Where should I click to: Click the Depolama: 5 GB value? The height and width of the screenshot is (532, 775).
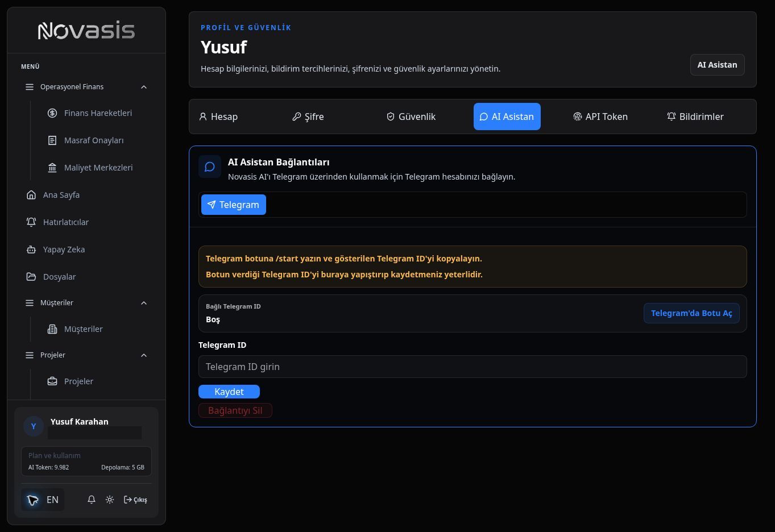coord(123,467)
